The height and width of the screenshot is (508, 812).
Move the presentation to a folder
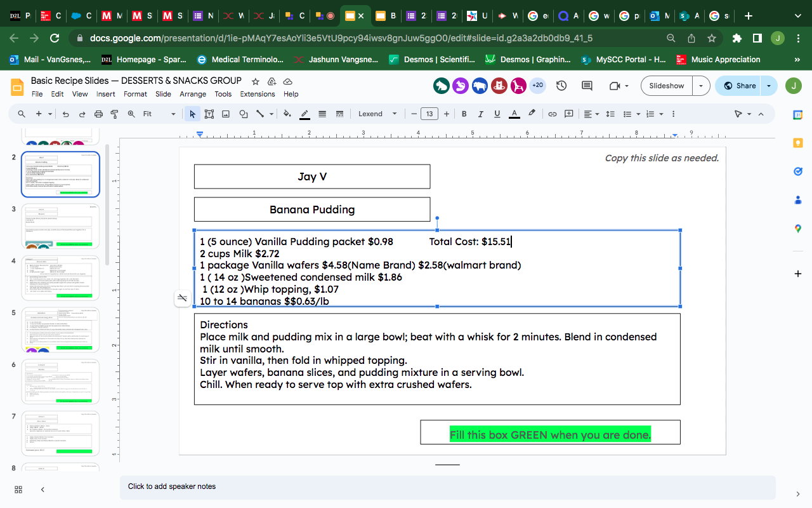coord(272,81)
